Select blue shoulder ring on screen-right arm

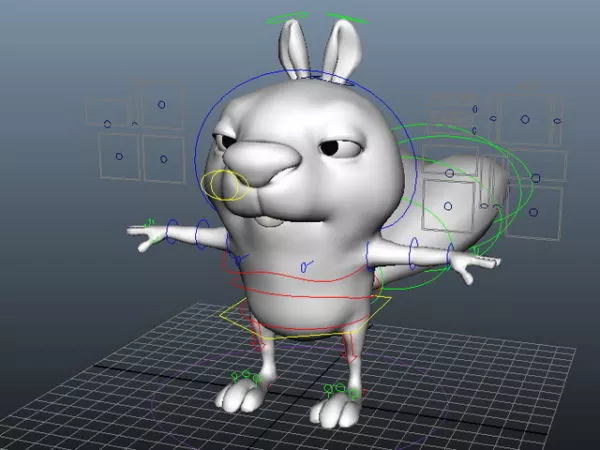coord(370,256)
